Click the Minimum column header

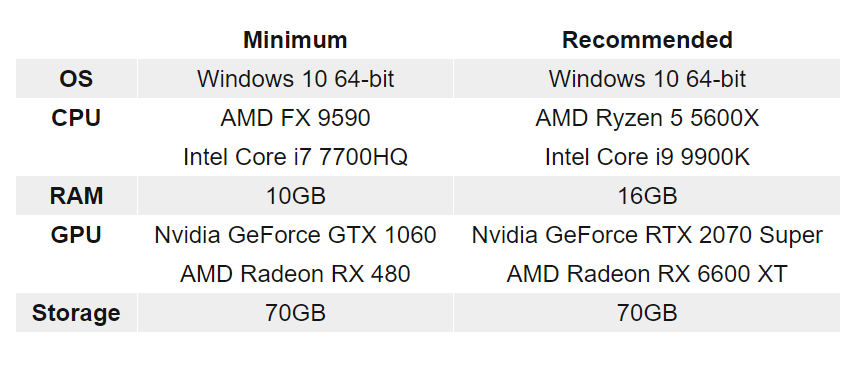295,40
